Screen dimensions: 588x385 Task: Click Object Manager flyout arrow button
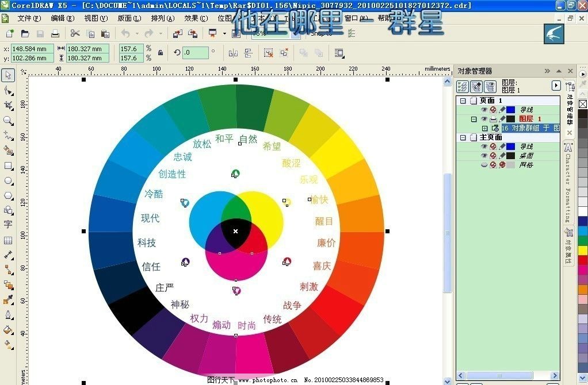(556, 86)
